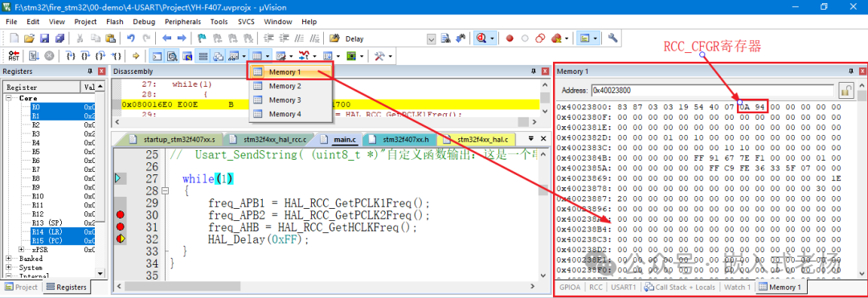Click the Save All icon

tap(59, 38)
